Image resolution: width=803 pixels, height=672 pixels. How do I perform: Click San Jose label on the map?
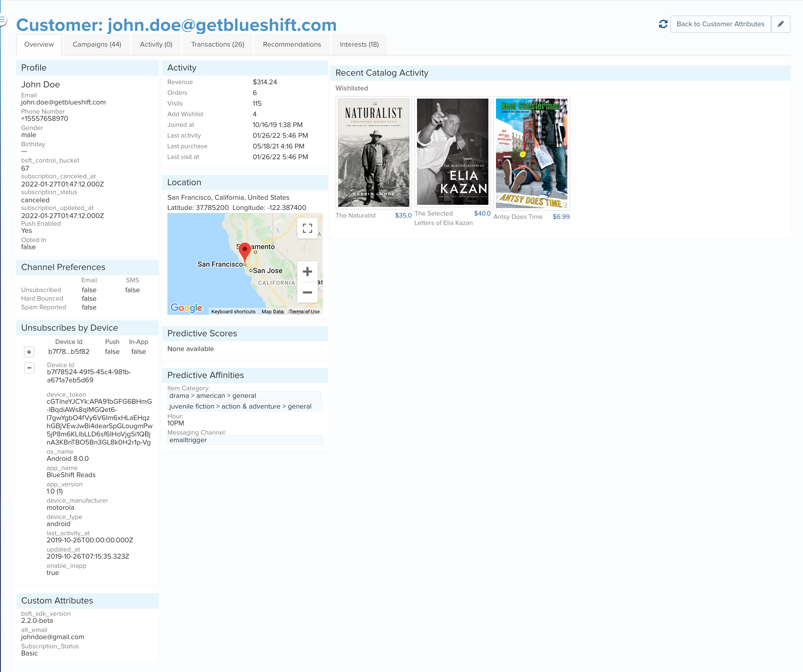point(268,271)
